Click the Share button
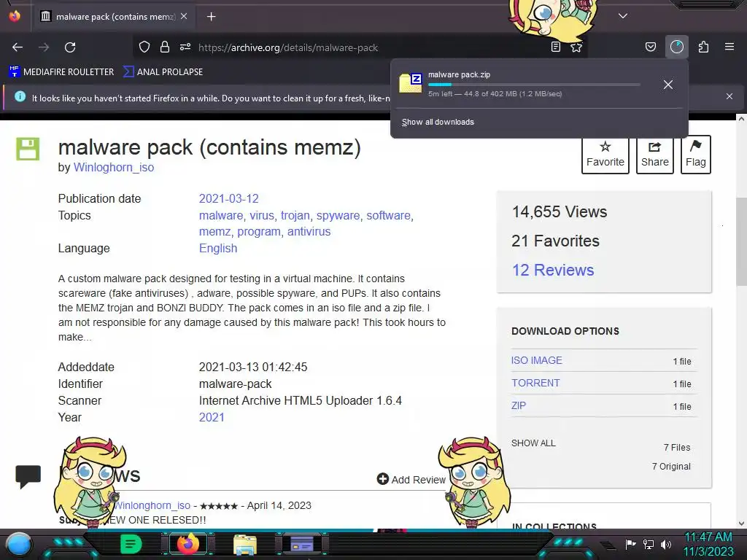Image resolution: width=747 pixels, height=560 pixels. point(654,155)
